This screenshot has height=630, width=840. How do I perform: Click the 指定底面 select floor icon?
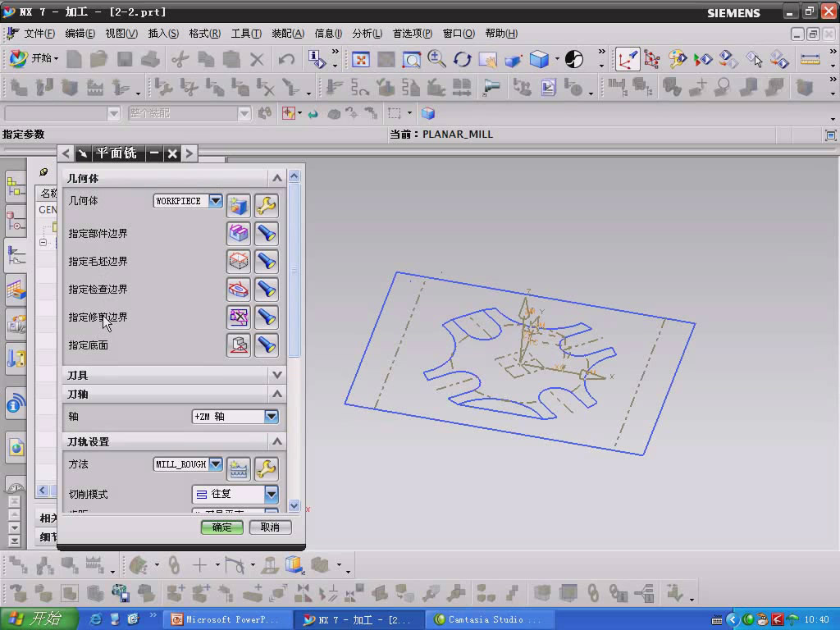pos(239,345)
